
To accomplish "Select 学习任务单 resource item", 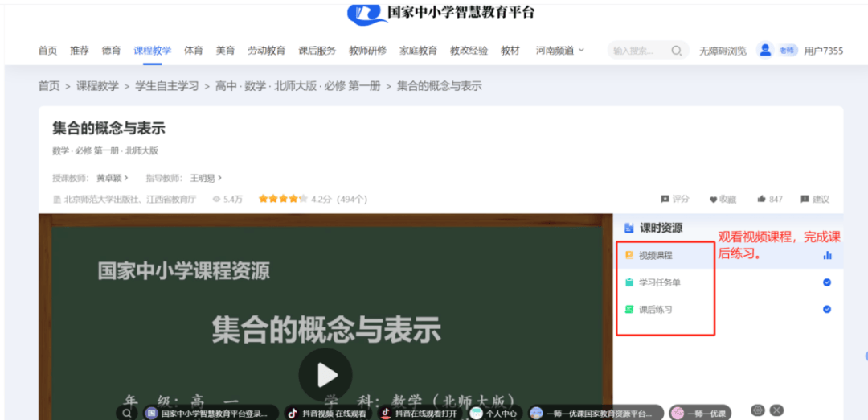I will pos(728,282).
